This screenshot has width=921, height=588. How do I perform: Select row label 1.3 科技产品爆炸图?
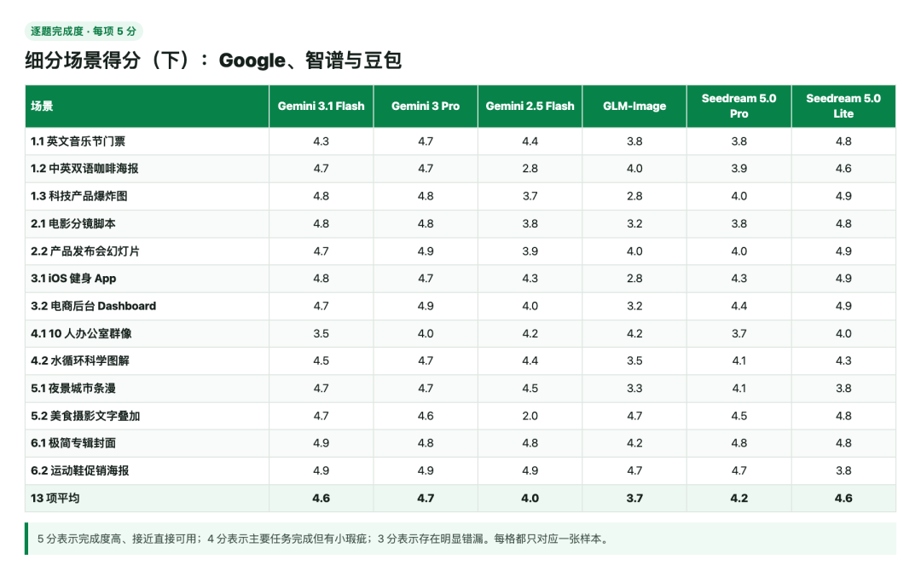pos(78,196)
